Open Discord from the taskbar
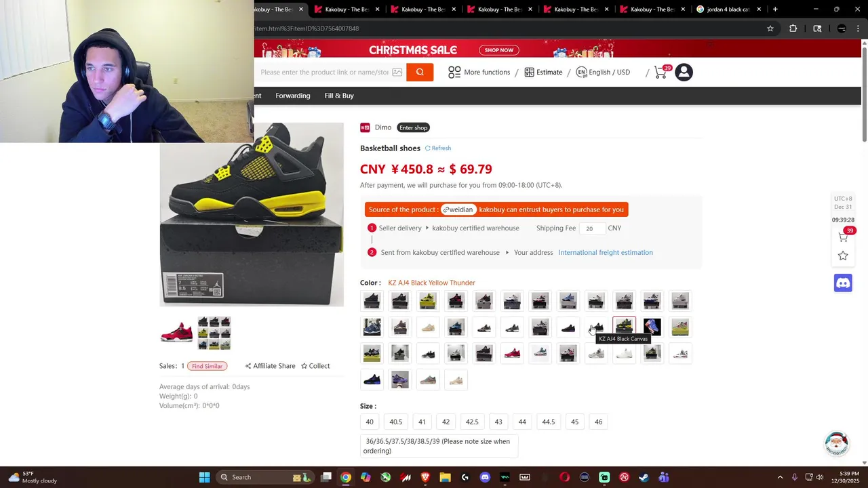 tap(485, 477)
